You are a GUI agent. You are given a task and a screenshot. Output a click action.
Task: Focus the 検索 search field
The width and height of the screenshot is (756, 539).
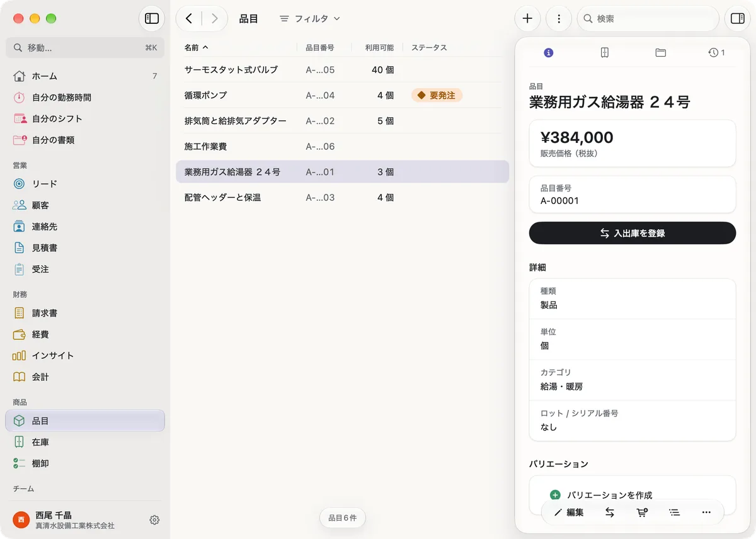648,19
